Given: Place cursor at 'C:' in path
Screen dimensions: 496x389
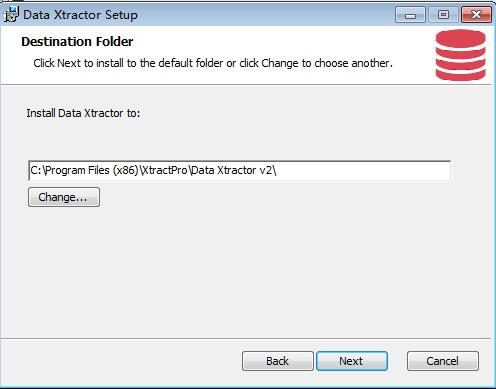Looking at the screenshot, I should pos(35,170).
